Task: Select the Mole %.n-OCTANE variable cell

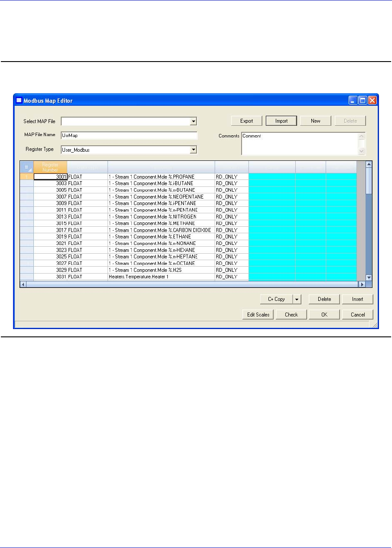Action: [161, 263]
